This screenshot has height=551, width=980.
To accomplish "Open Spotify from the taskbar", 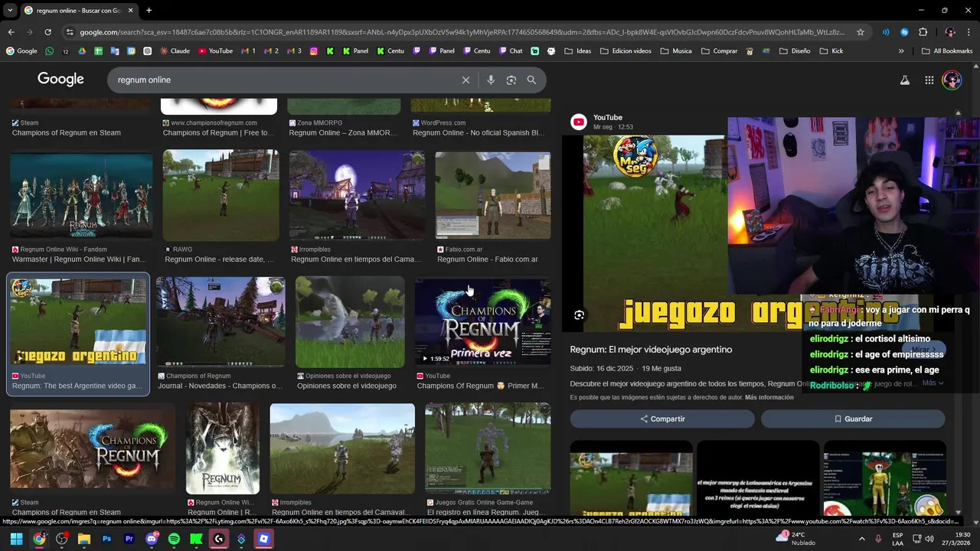I will click(x=174, y=539).
